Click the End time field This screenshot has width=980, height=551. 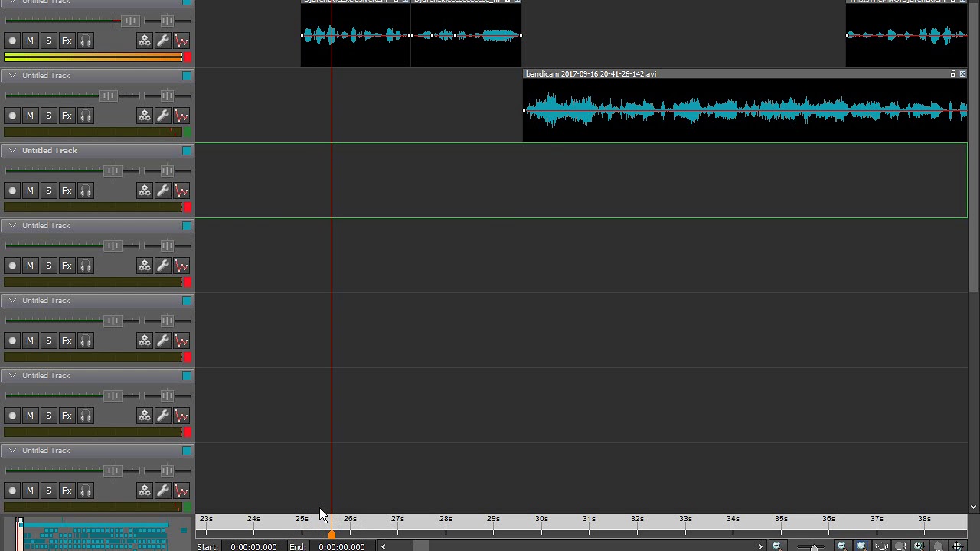click(x=341, y=546)
